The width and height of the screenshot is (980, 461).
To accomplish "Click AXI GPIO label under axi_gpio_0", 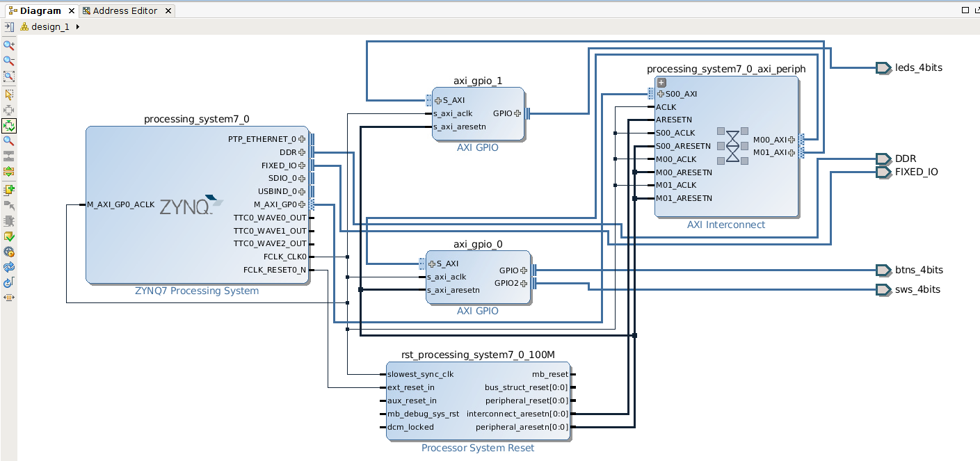I will (478, 311).
